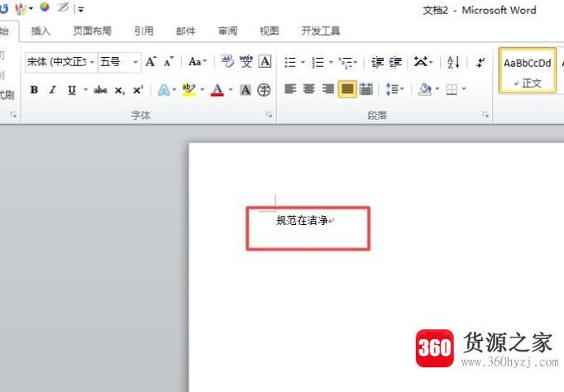Apply bullet list
The image size is (564, 392).
click(290, 62)
